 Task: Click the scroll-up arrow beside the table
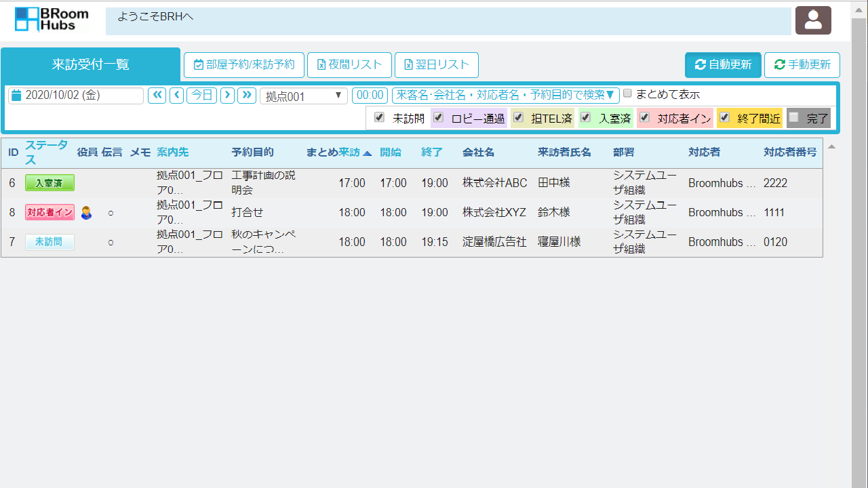[x=831, y=146]
